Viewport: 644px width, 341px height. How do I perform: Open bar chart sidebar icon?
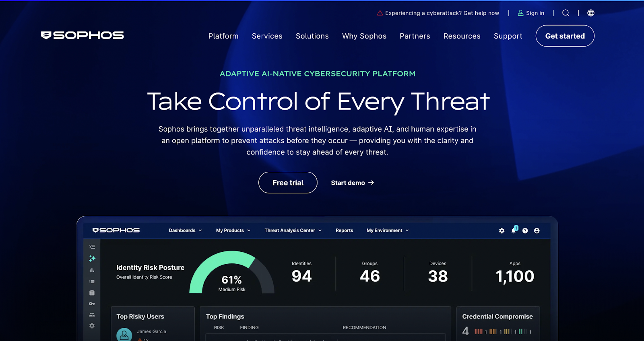pyautogui.click(x=92, y=270)
